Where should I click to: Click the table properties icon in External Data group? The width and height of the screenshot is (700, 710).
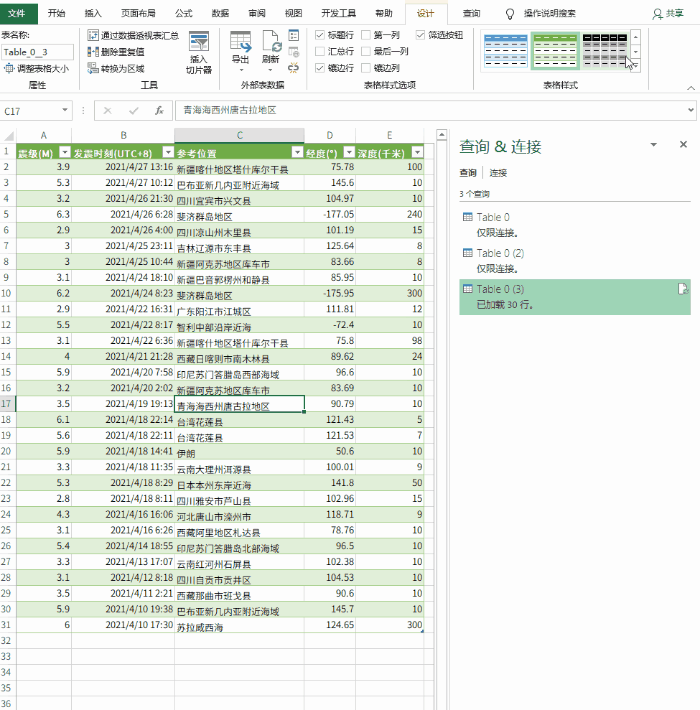pos(293,35)
